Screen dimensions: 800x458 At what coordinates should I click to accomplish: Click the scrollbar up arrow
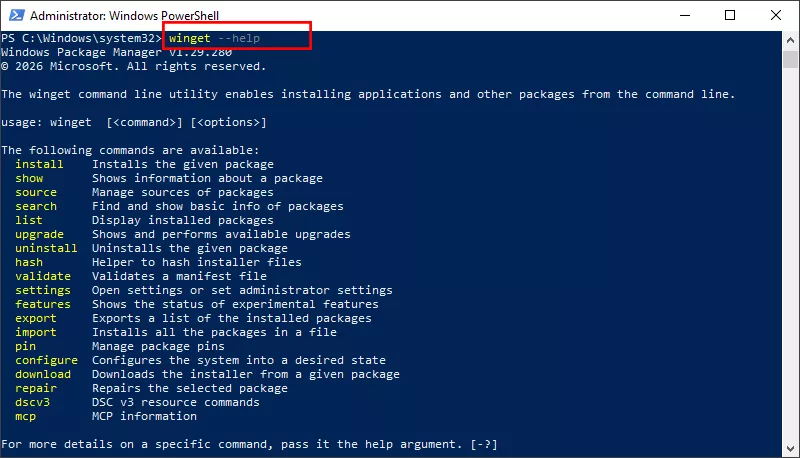click(x=790, y=40)
